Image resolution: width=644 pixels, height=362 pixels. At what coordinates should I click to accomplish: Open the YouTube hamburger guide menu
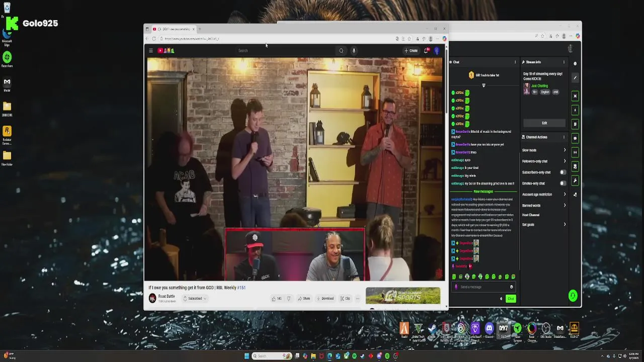150,50
